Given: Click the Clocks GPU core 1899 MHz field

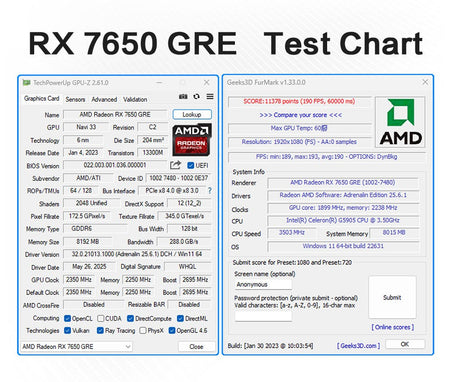Looking at the screenshot, I should click(343, 208).
